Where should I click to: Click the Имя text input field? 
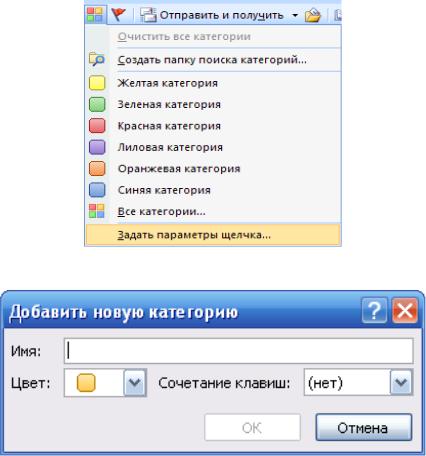coord(239,351)
